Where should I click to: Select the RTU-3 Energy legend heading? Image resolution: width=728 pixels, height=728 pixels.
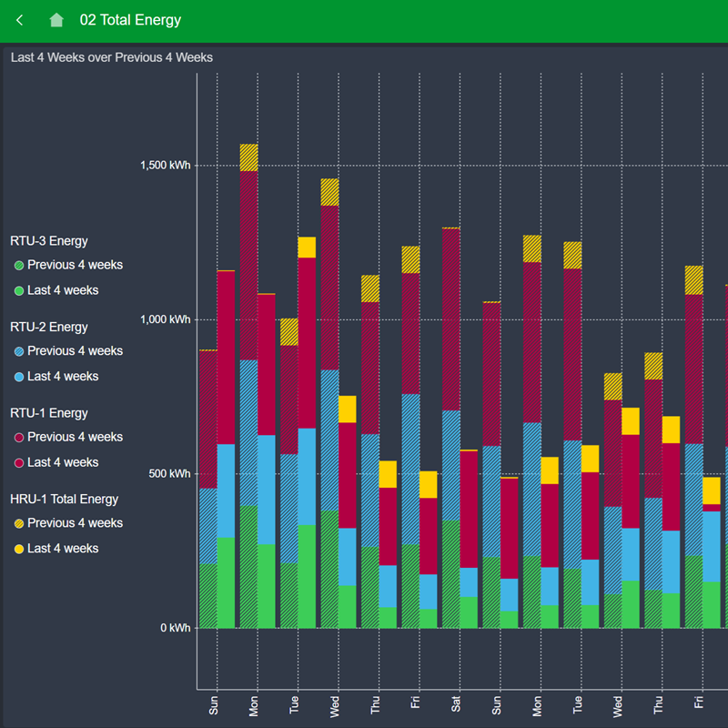[49, 241]
